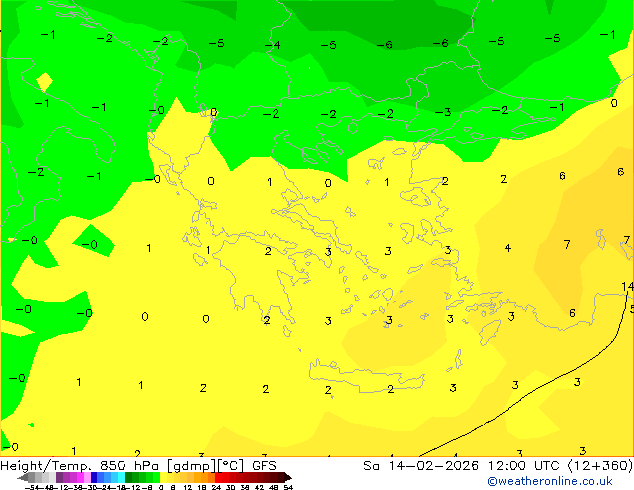634x490 pixels.
Task: Click the forecast offset '(12+360)'
Action: (x=600, y=465)
